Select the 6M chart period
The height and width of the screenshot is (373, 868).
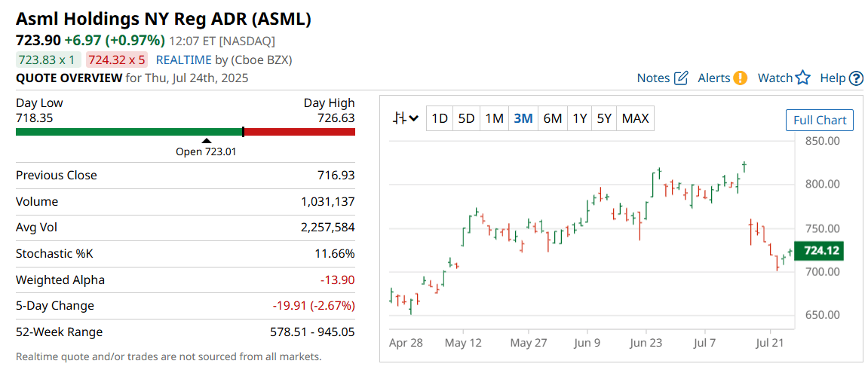pos(553,118)
